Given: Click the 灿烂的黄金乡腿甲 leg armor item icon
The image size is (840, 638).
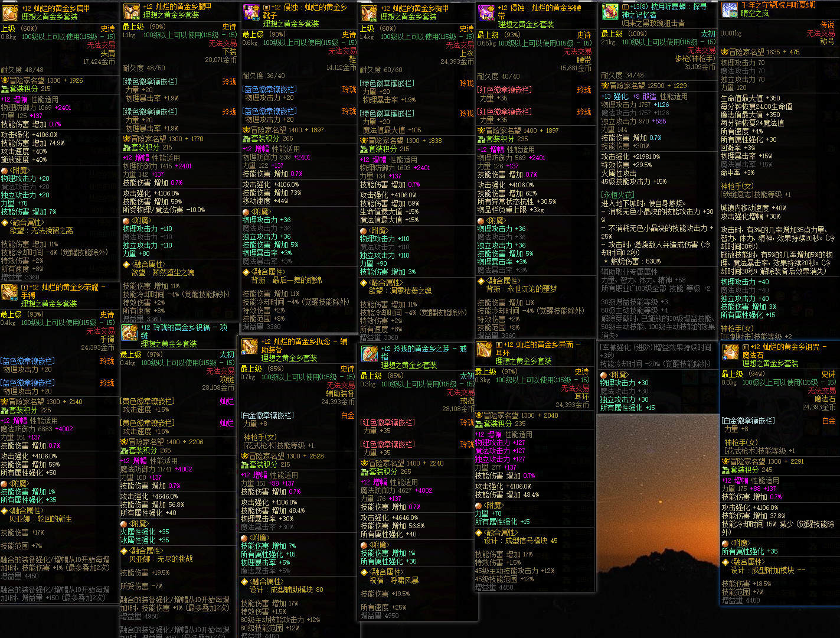Looking at the screenshot, I should tap(131, 11).
